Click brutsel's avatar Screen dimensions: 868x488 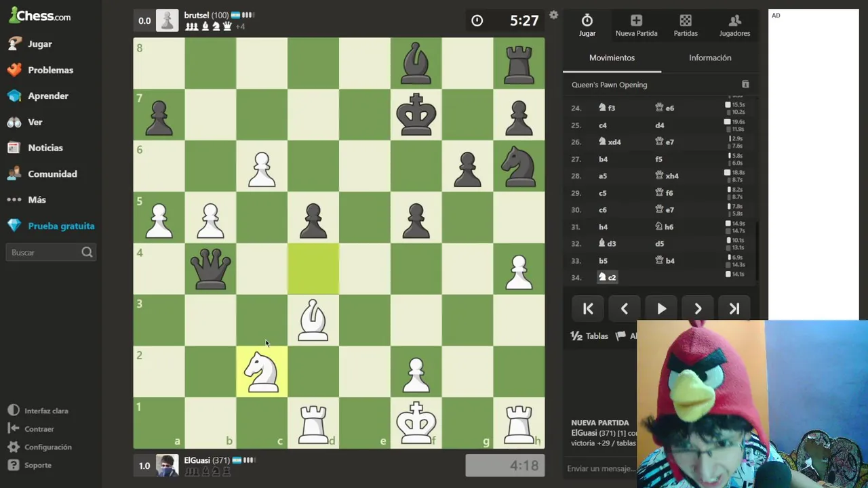point(167,20)
